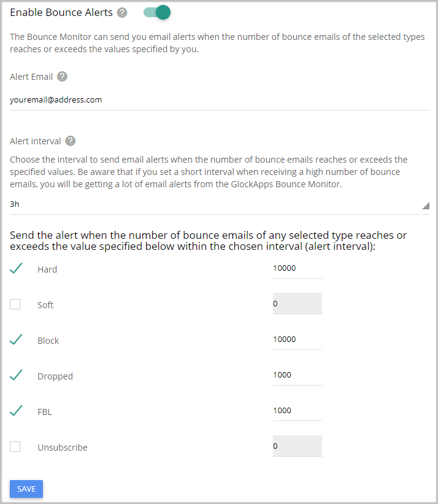Open the Alert interval help icon
438x504 pixels.
[70, 141]
